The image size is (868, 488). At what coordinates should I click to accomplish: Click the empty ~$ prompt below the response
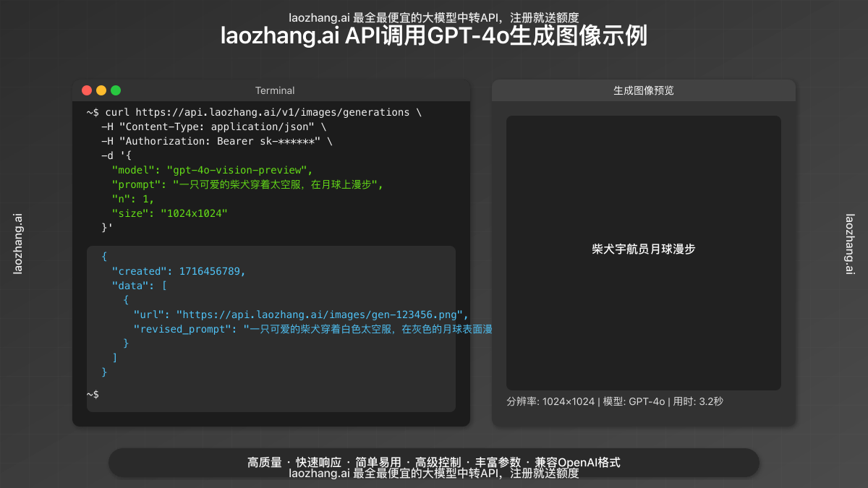93,394
